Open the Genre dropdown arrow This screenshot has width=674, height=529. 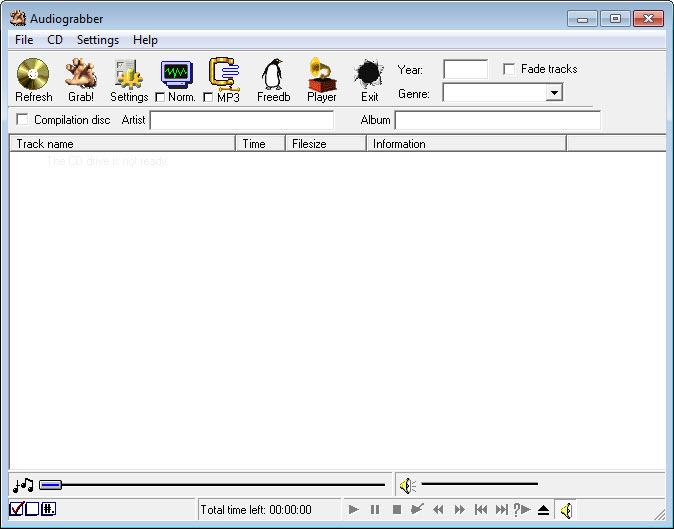(554, 92)
